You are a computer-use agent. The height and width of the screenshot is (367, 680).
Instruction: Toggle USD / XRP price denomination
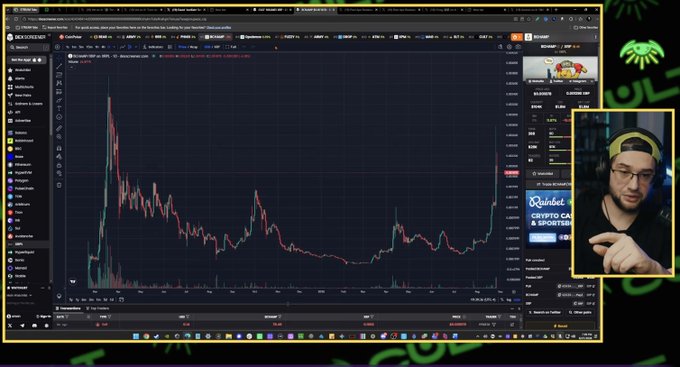point(212,47)
